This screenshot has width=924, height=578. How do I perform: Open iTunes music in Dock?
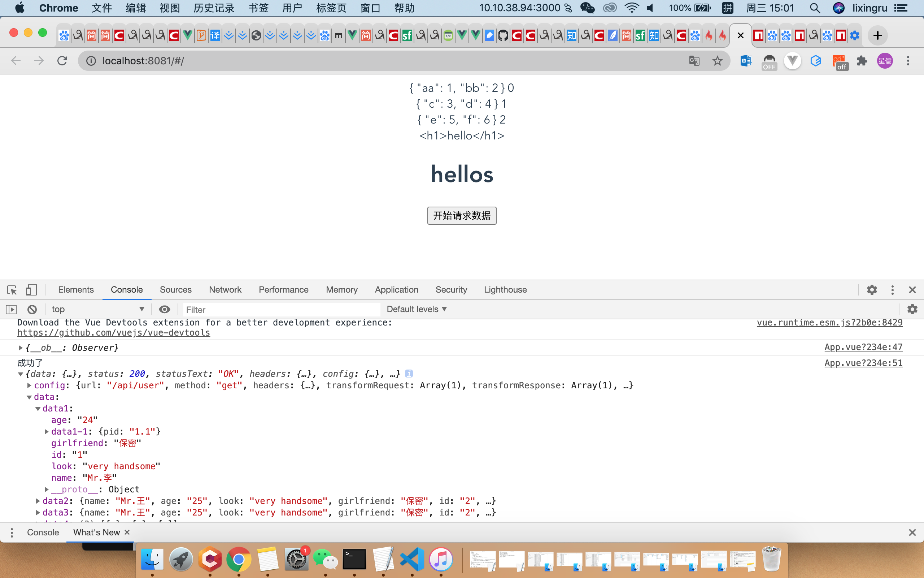(x=441, y=560)
